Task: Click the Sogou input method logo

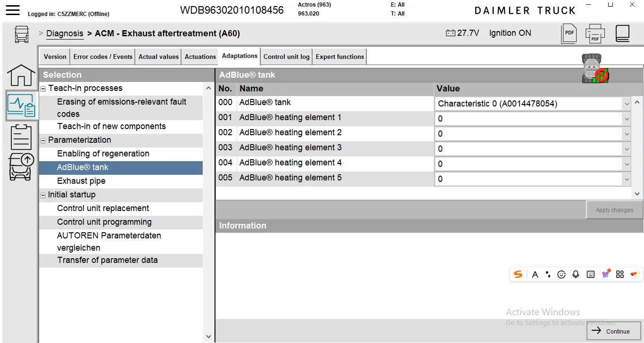Action: (x=518, y=274)
